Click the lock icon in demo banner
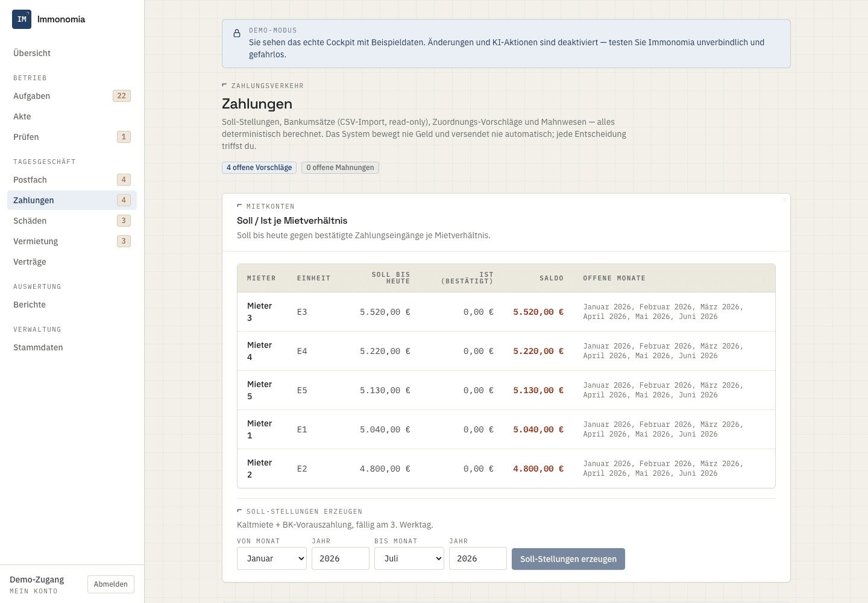 [237, 34]
